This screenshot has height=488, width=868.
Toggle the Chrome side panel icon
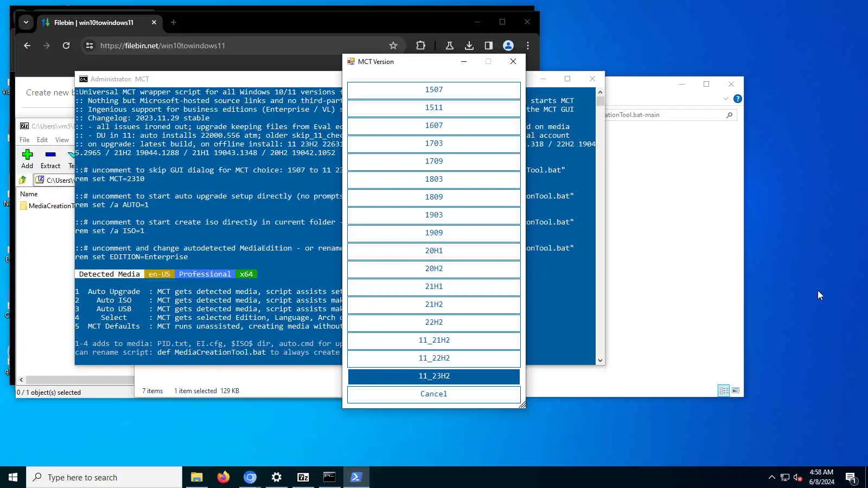click(x=489, y=46)
